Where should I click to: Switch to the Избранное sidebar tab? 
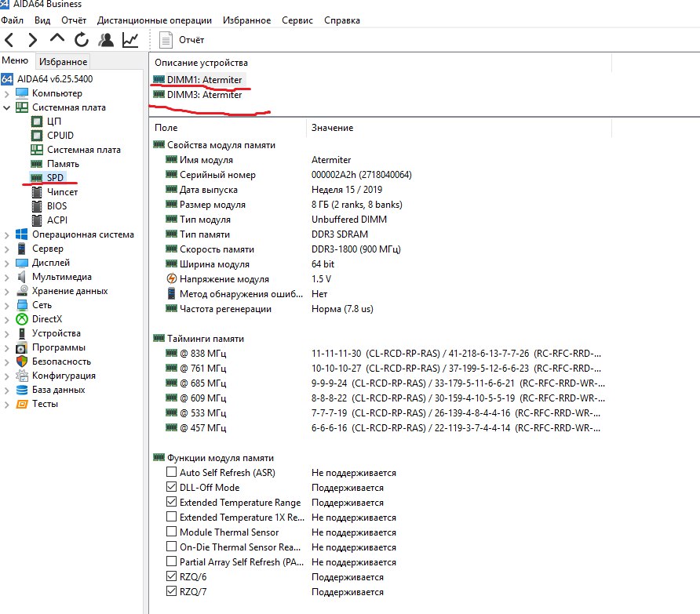pos(63,61)
